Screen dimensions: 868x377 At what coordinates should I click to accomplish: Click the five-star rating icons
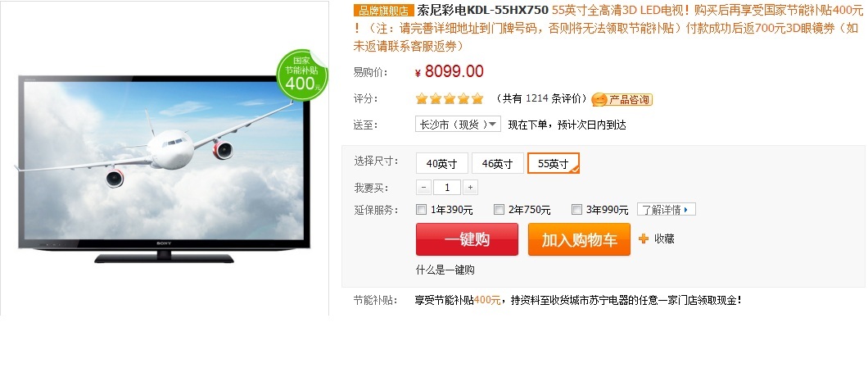click(450, 98)
